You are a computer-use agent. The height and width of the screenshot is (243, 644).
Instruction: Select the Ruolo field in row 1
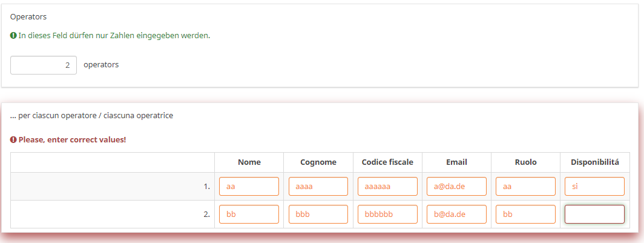(525, 187)
